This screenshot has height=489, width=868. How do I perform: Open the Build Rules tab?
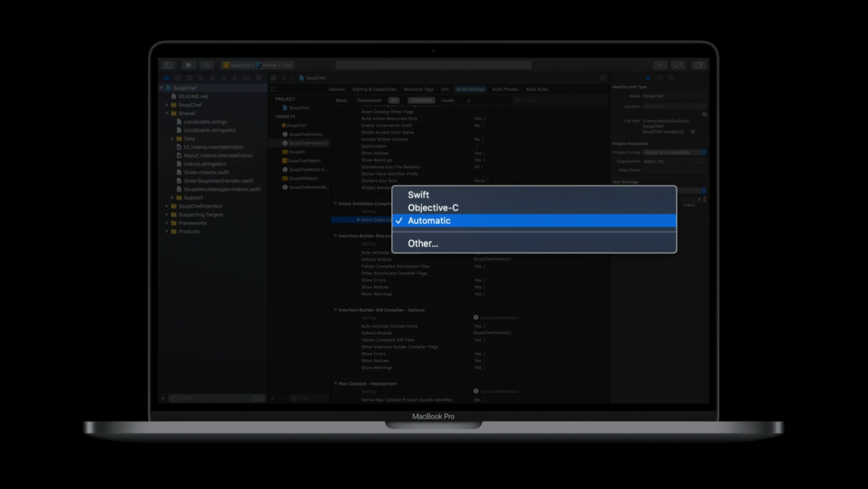click(x=537, y=89)
